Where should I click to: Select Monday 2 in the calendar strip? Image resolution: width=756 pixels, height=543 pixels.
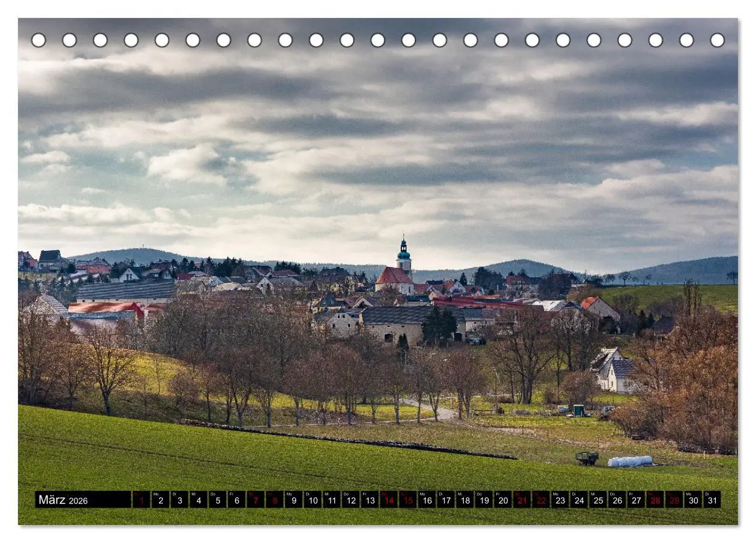160,500
